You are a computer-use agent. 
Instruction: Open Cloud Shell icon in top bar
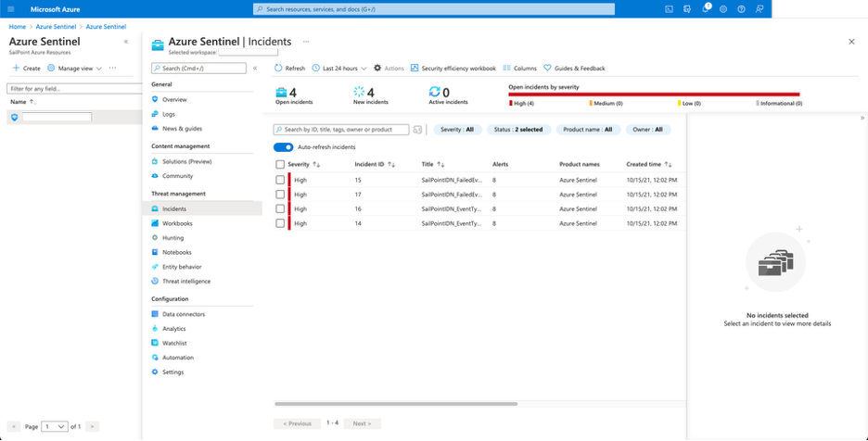[669, 9]
